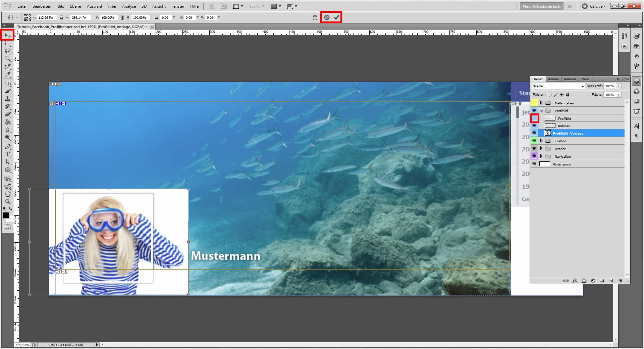Viewport: 644px width, 349px height.
Task: Show the Profilbild layer visibility
Action: point(534,118)
